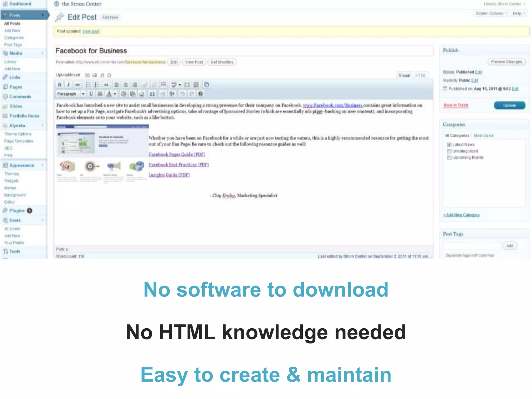Toggle fullscreen editing mode
The height and width of the screenshot is (399, 532).
187,85
